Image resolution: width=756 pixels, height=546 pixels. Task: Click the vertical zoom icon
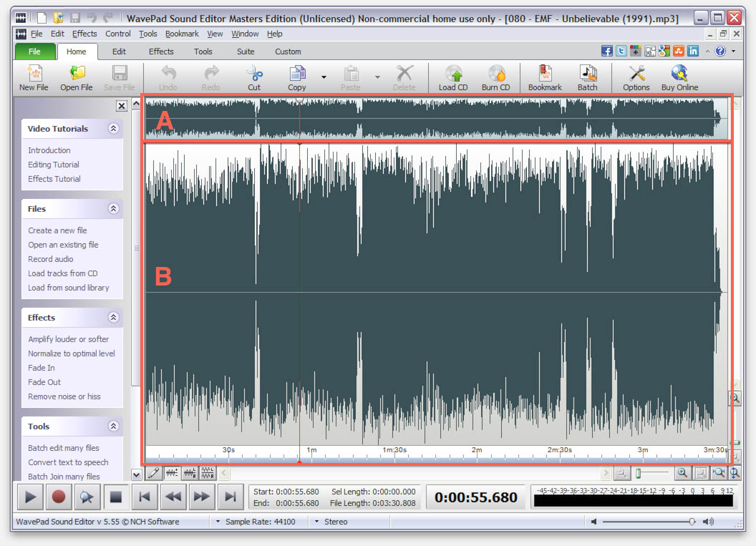pos(735,473)
